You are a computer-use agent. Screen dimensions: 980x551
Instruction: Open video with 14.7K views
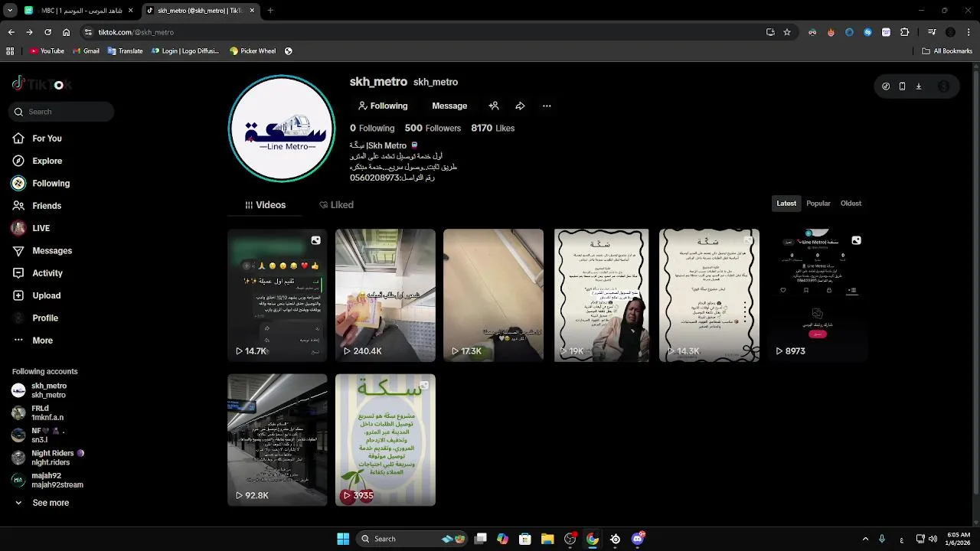[277, 295]
